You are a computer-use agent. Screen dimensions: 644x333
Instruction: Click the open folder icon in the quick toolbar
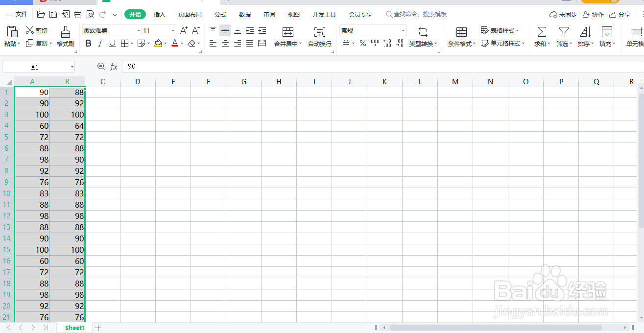(x=41, y=14)
